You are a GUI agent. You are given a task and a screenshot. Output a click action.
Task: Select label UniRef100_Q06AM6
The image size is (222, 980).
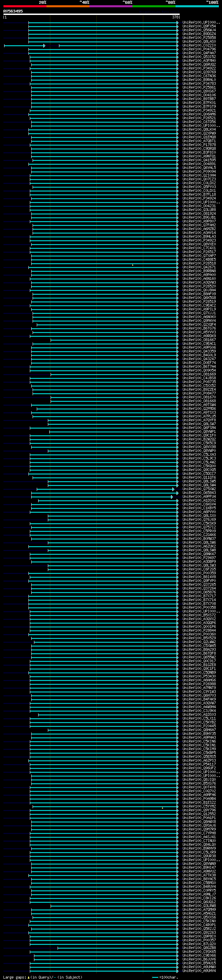[x=199, y=114]
